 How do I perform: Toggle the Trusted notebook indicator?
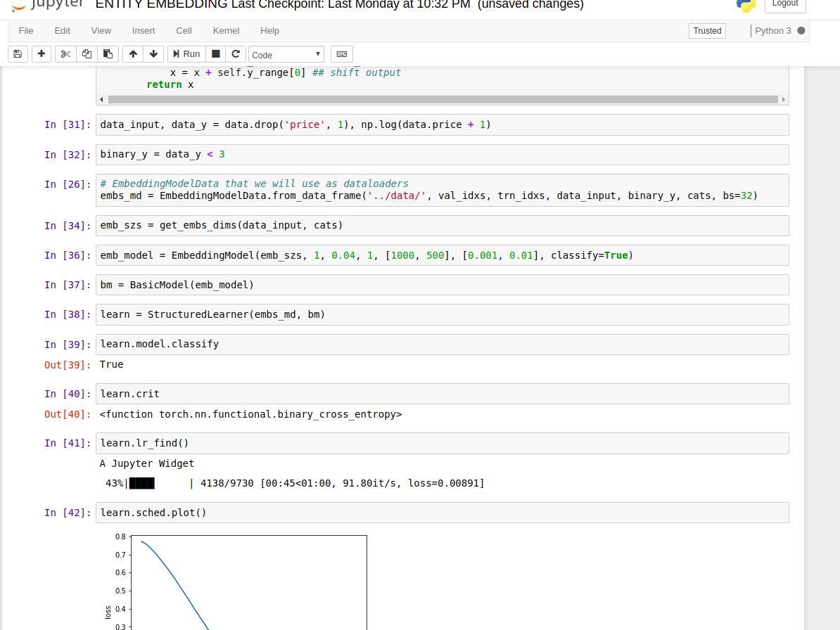click(x=707, y=31)
